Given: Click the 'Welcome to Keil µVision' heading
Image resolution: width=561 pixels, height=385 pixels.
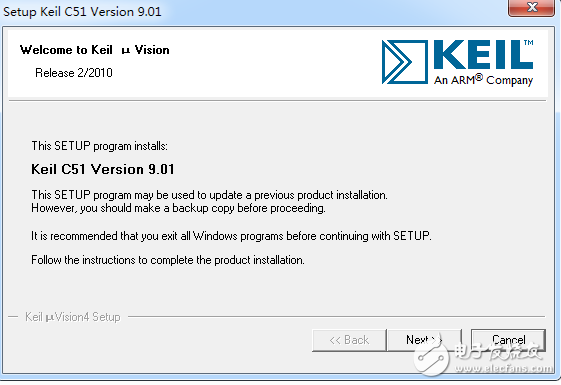Looking at the screenshot, I should [x=94, y=50].
